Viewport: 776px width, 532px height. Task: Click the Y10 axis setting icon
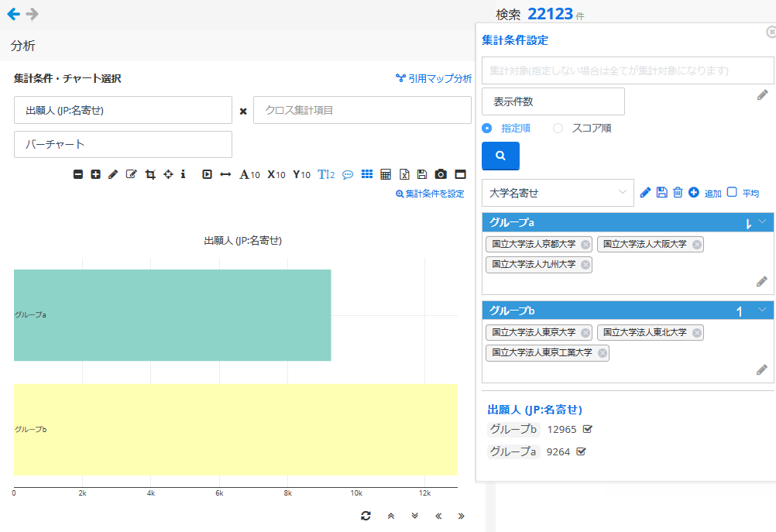pos(301,175)
